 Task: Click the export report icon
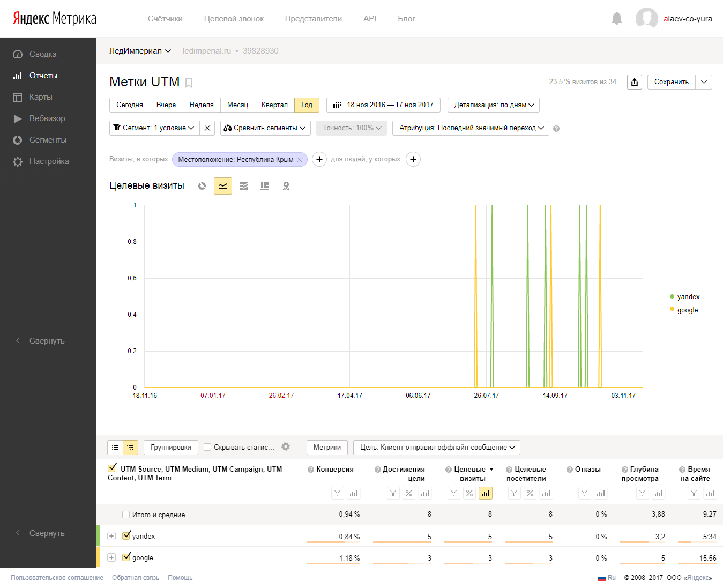tap(635, 82)
